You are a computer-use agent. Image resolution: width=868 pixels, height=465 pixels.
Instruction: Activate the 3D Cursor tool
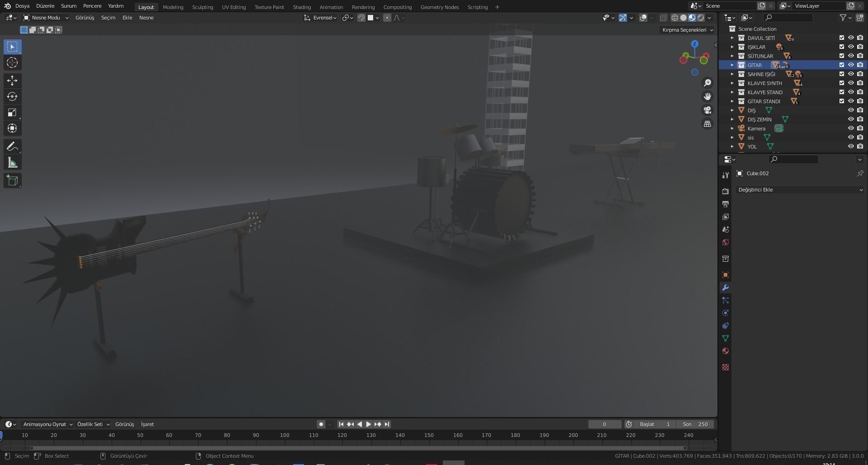click(12, 62)
